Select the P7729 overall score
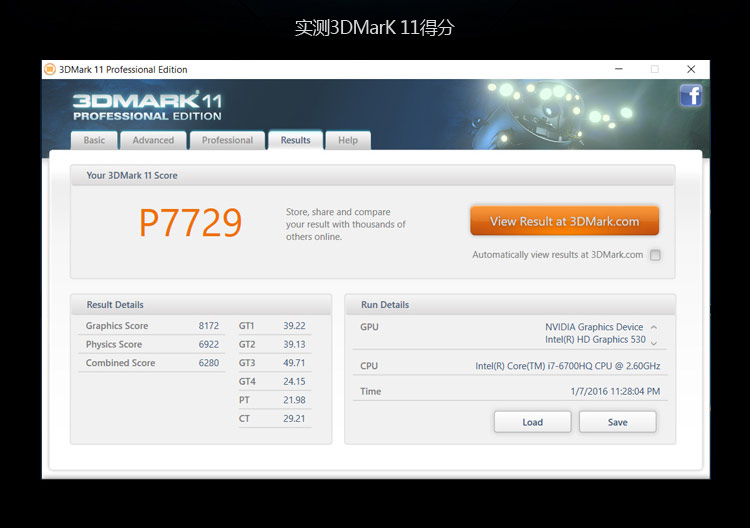The height and width of the screenshot is (528, 750). click(190, 223)
